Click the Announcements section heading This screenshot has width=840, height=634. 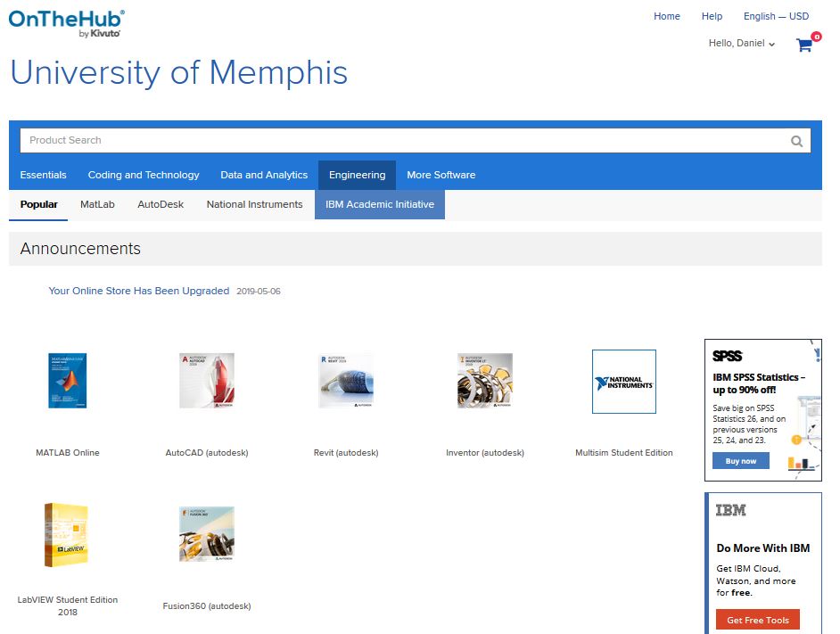tap(80, 249)
